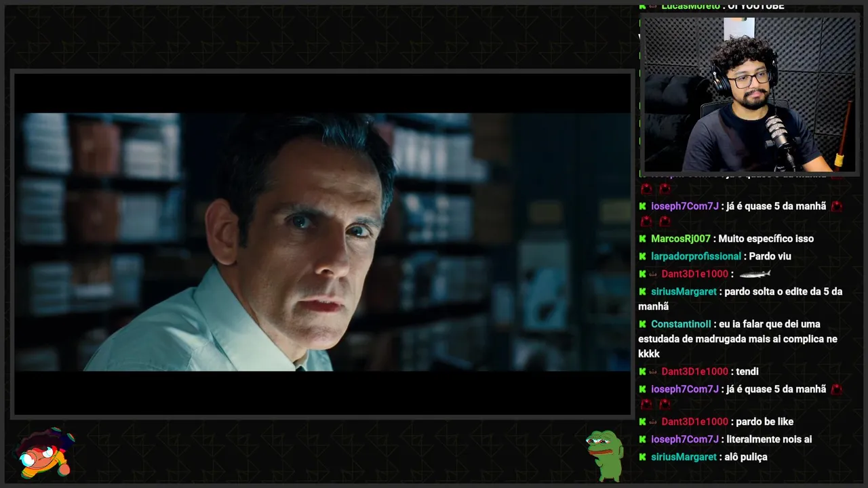Click the subscriber badge on the fish emote message
The height and width of the screenshot is (488, 868).
click(653, 274)
